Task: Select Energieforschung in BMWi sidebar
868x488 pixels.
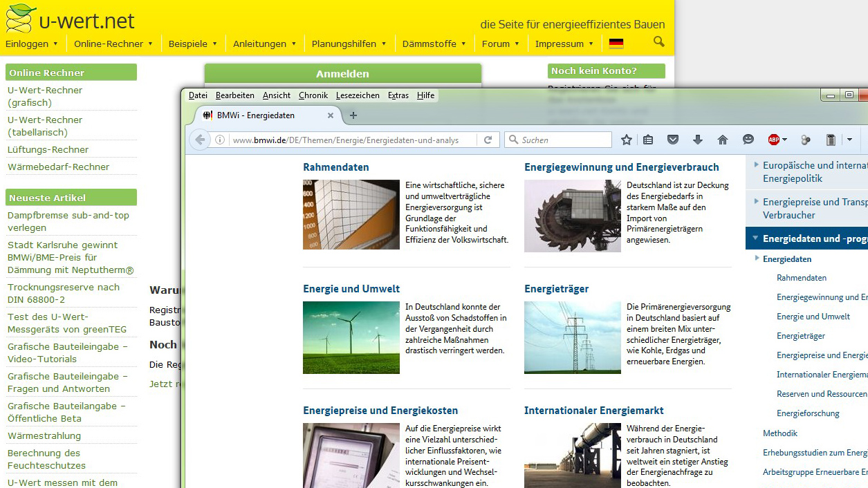Action: (808, 413)
